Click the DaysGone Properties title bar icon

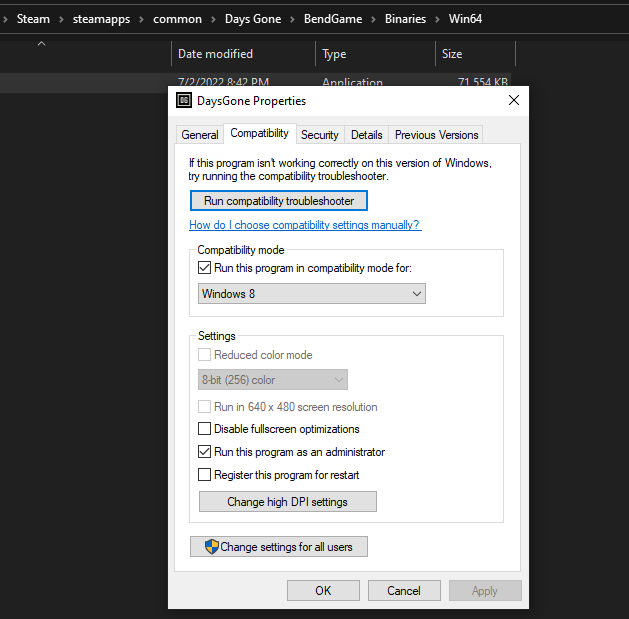click(x=184, y=100)
